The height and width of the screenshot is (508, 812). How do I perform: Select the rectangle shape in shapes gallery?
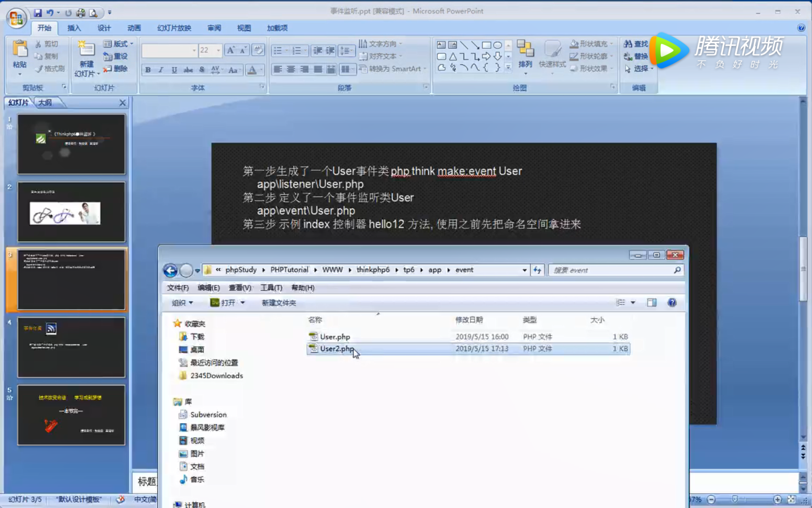point(487,45)
